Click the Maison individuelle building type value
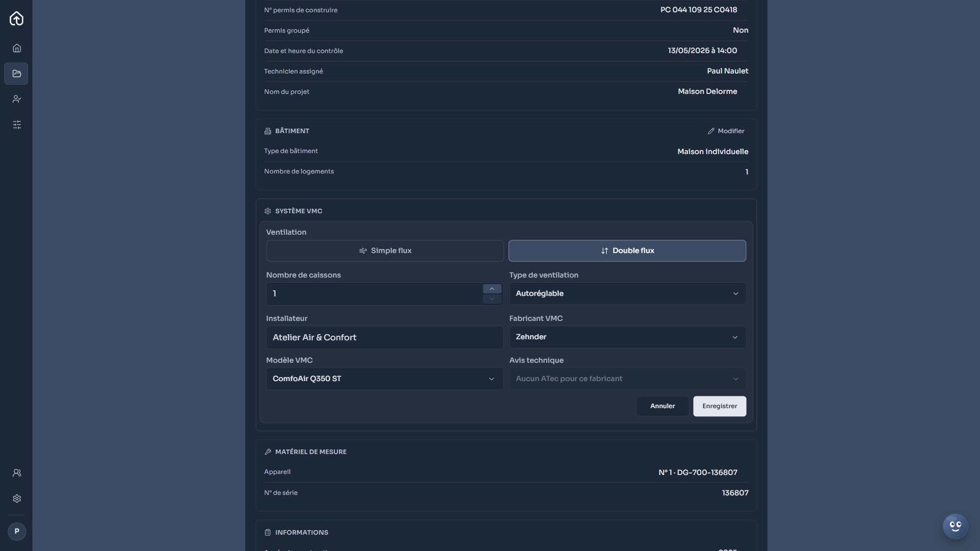Viewport: 980px width, 551px height. click(713, 152)
